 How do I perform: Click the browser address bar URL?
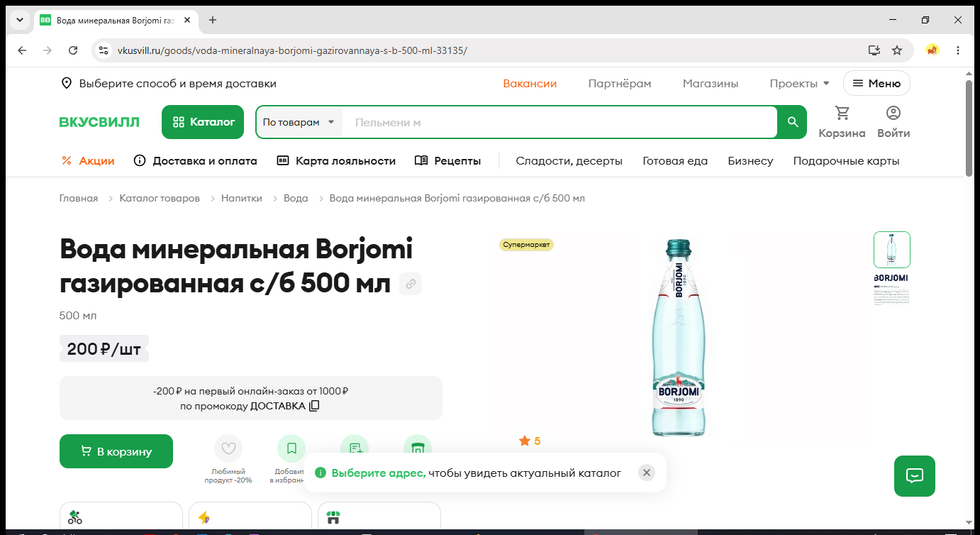click(x=292, y=50)
